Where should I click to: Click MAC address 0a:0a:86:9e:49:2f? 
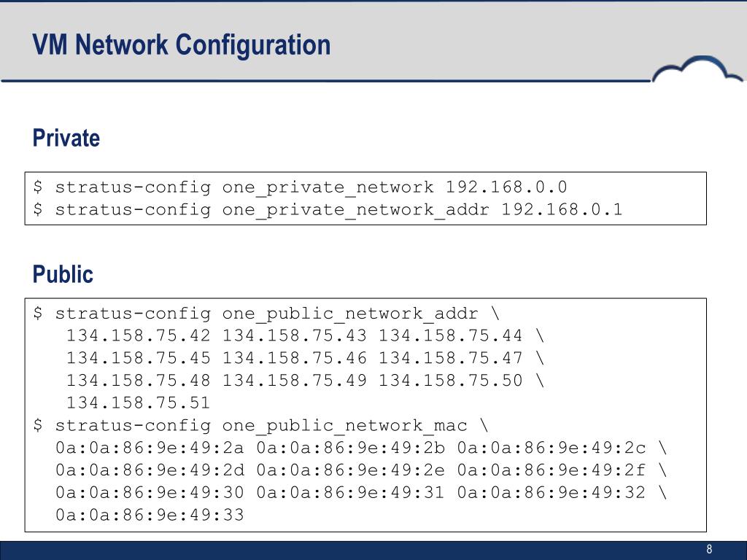tap(551, 470)
